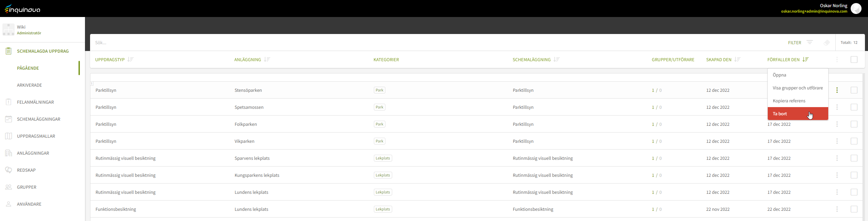Click the user avatar in the header
Image resolution: width=868 pixels, height=221 pixels.
[856, 8]
